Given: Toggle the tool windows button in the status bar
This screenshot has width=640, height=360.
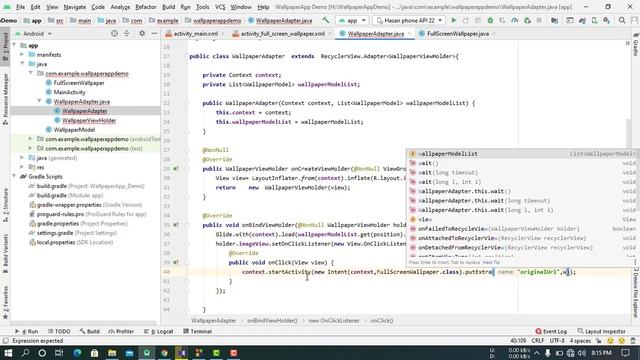Looking at the screenshot, I should click(x=5, y=341).
